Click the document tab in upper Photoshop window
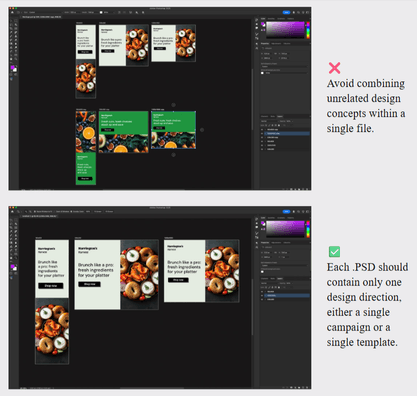417x396 pixels. [41, 17]
